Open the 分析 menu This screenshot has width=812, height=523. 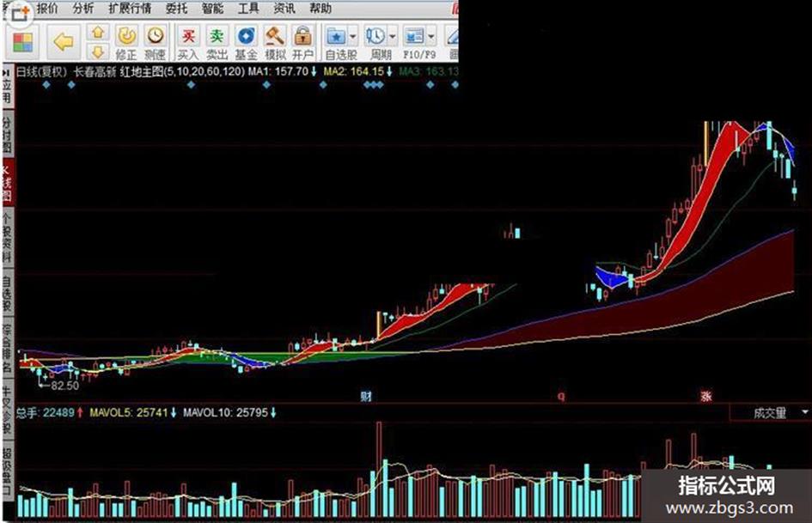[82, 9]
